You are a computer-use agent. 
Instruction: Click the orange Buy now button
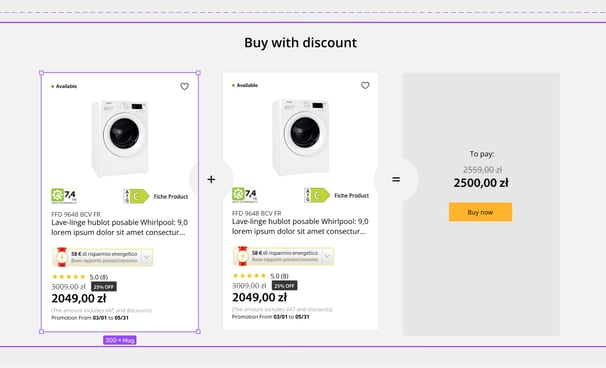480,212
